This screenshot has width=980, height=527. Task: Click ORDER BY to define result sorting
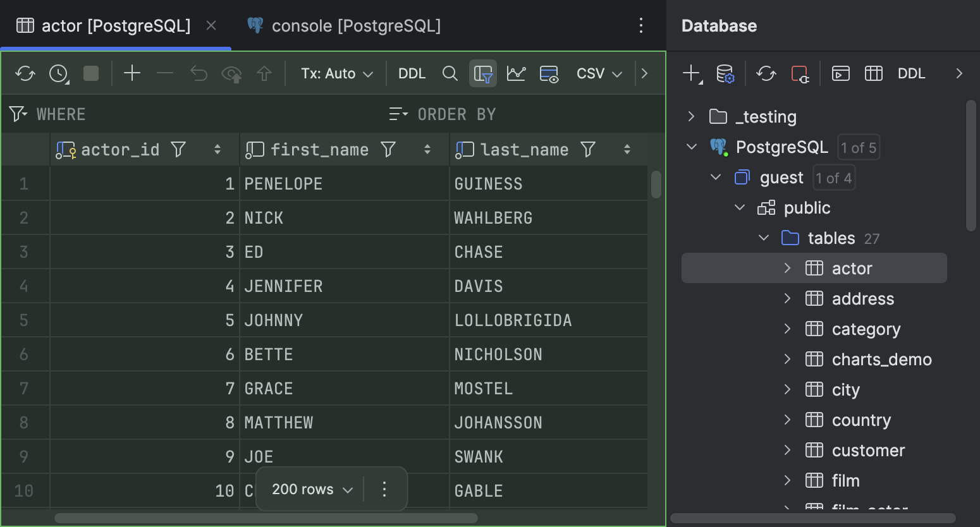coord(456,114)
